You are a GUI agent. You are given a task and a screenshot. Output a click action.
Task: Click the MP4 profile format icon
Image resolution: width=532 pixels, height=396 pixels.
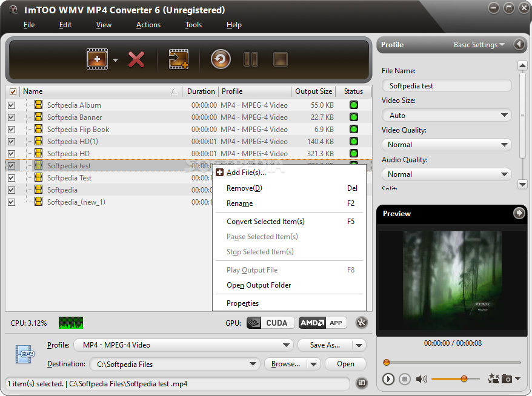tap(24, 354)
